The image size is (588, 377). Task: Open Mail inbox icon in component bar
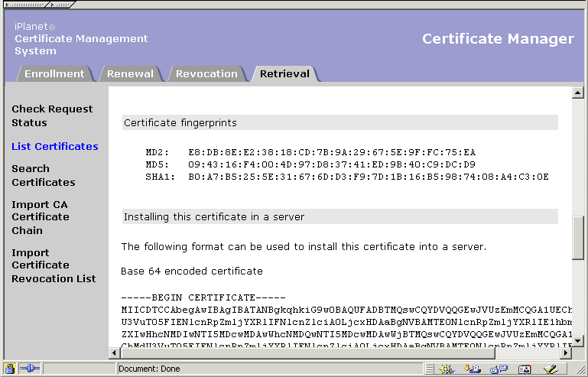tap(472, 369)
